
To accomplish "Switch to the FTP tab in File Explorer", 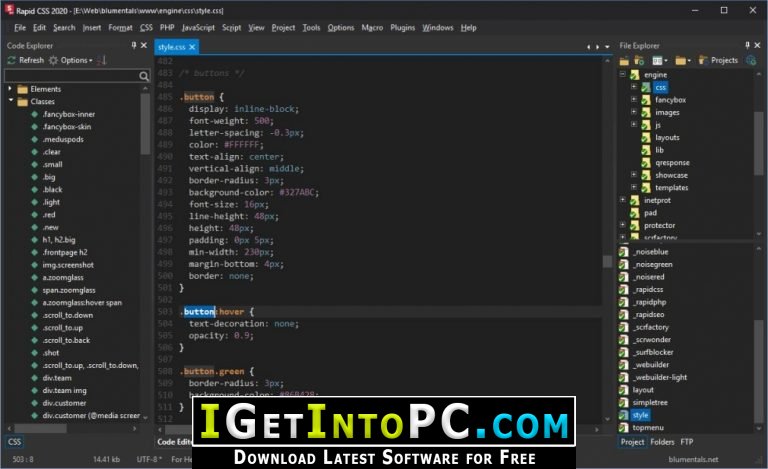I will [x=687, y=442].
